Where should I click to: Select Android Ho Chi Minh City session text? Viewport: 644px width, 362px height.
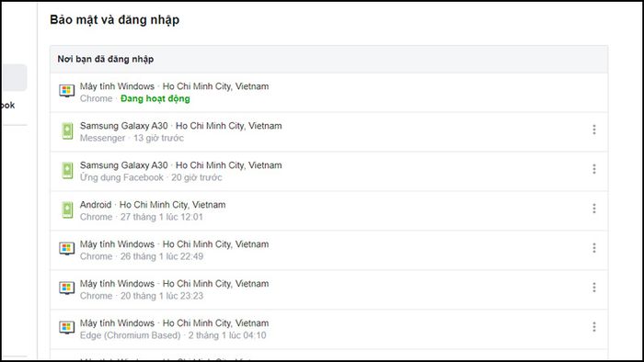tap(153, 210)
